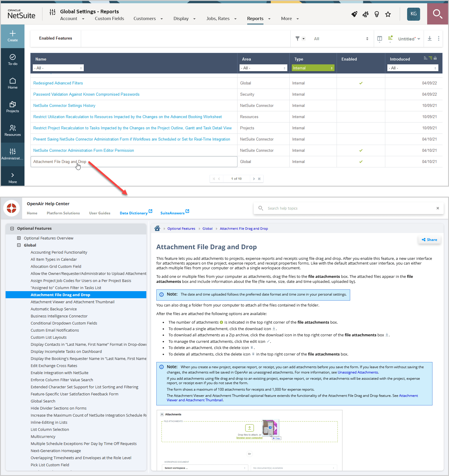Click the Share button on help page
Viewport: 449px width, 476px height.
tap(430, 240)
